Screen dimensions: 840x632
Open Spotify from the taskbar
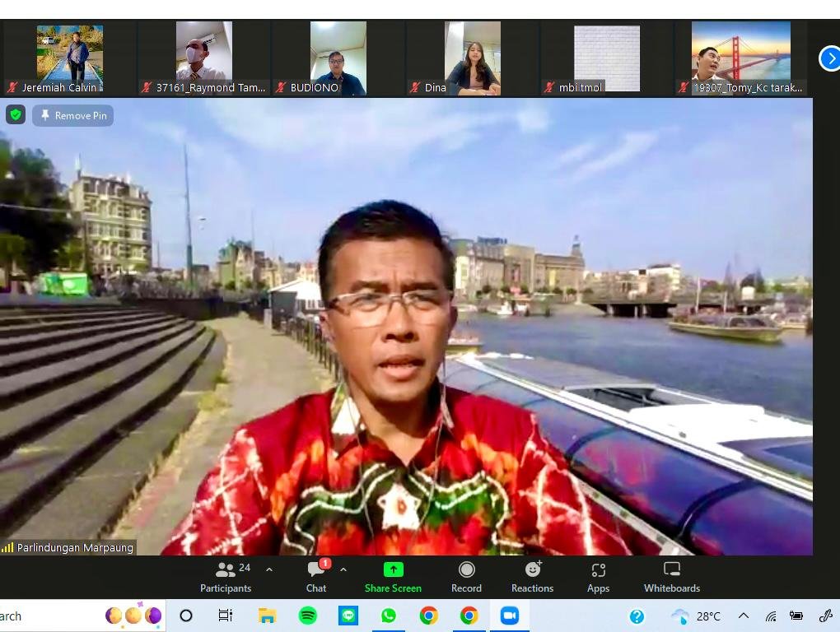(308, 616)
